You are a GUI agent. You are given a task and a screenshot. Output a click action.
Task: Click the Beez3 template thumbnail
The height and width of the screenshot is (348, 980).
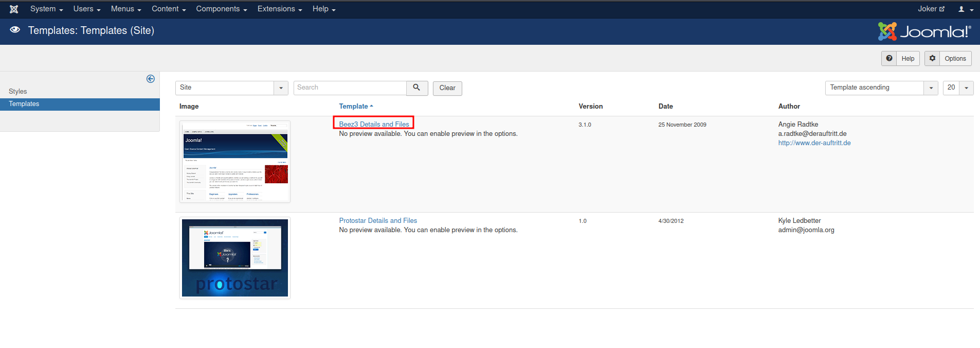click(235, 162)
